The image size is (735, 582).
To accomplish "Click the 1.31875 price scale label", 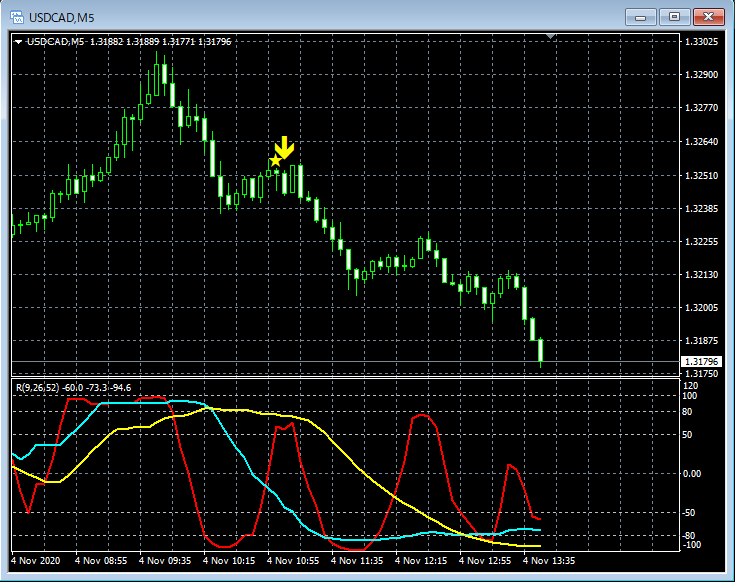I will 701,341.
